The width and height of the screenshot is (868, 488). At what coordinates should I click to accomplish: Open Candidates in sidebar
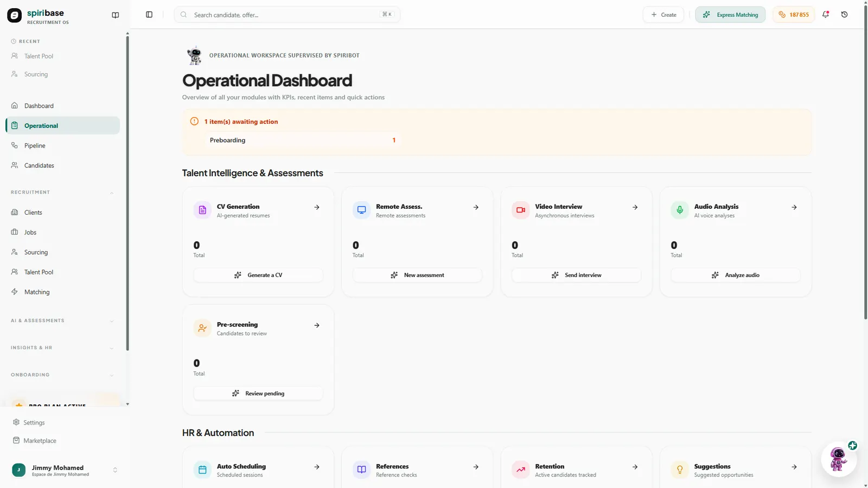click(63, 165)
